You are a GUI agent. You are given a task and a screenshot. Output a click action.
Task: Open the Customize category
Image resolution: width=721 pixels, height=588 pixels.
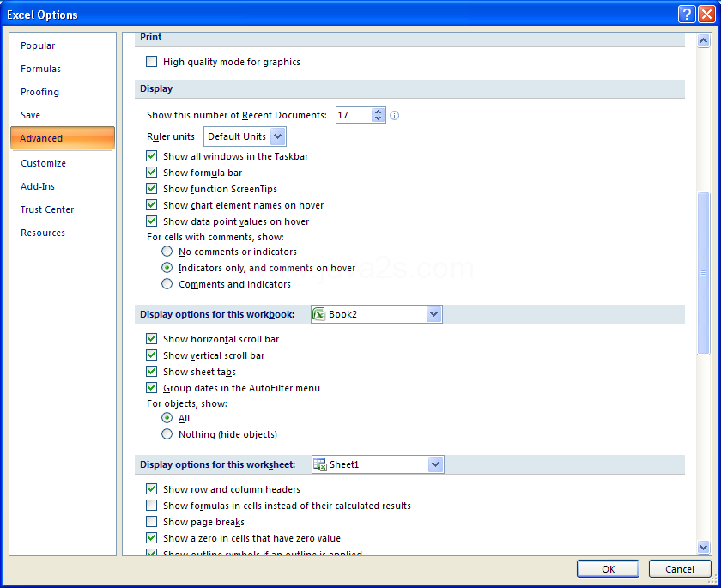tap(63, 163)
